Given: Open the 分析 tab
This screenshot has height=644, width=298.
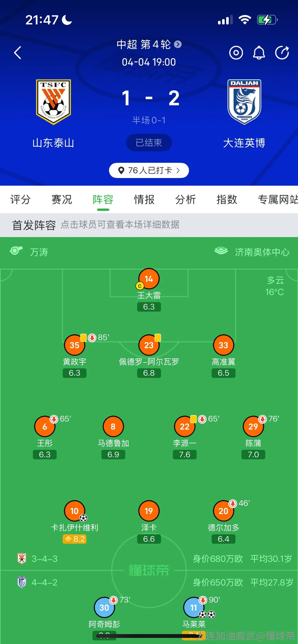Looking at the screenshot, I should coord(185,199).
